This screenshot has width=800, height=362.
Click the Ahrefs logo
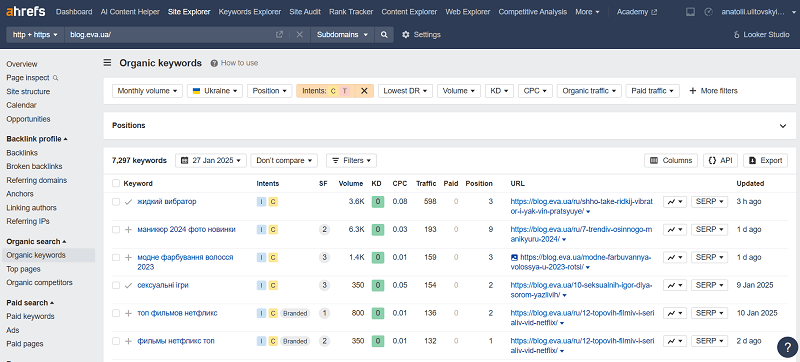[26, 11]
